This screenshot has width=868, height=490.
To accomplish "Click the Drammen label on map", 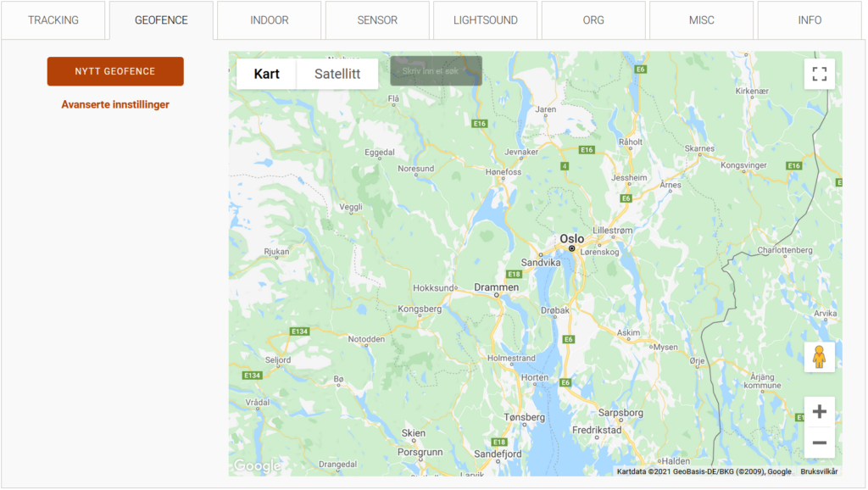I will (497, 287).
